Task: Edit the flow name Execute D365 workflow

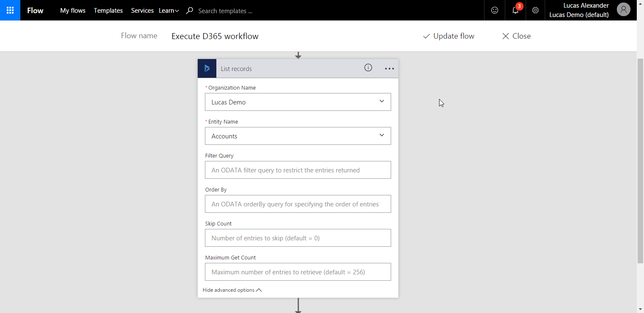Action: 215,36
